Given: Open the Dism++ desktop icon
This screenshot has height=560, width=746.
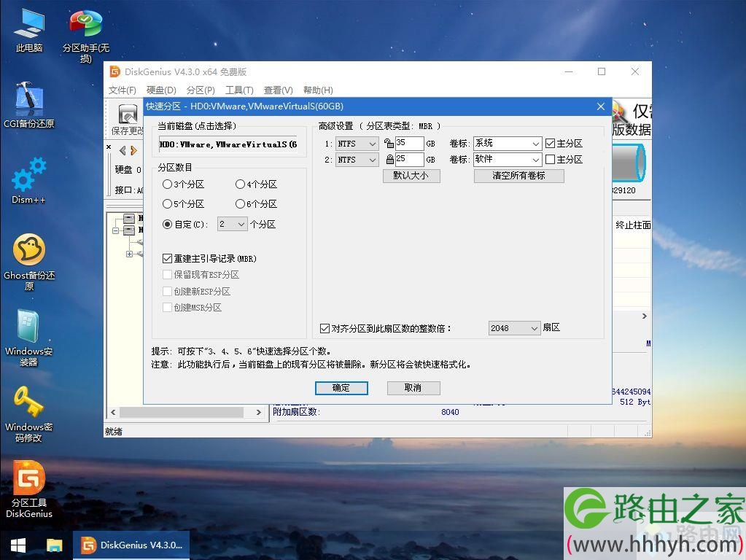Looking at the screenshot, I should point(29,181).
